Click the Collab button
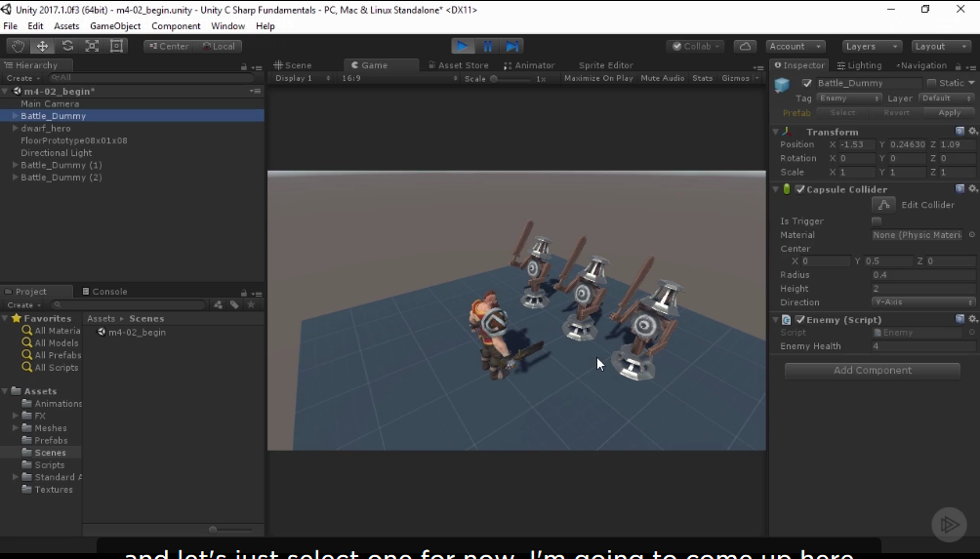 696,46
